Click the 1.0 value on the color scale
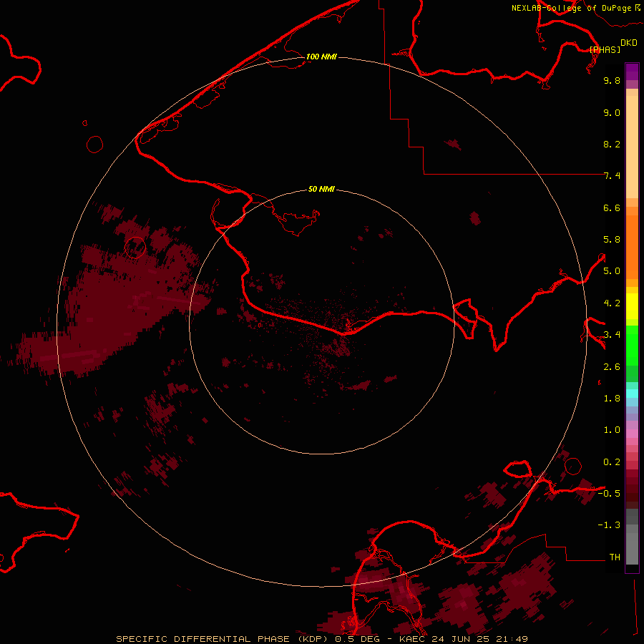The height and width of the screenshot is (644, 644). 612,430
